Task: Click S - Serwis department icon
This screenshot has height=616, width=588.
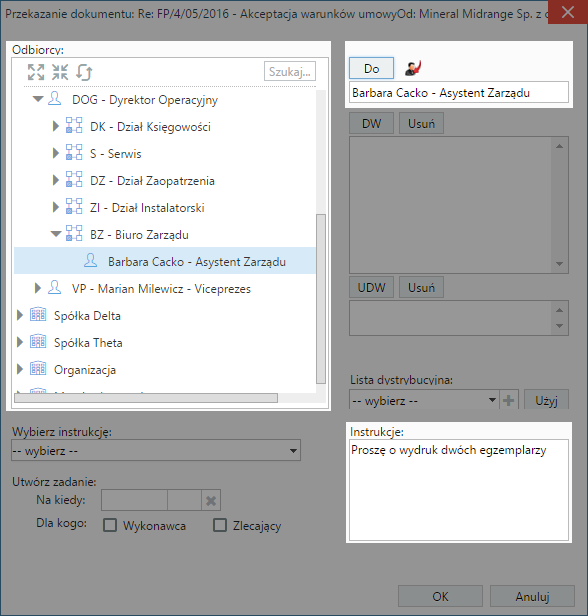Action: click(74, 152)
